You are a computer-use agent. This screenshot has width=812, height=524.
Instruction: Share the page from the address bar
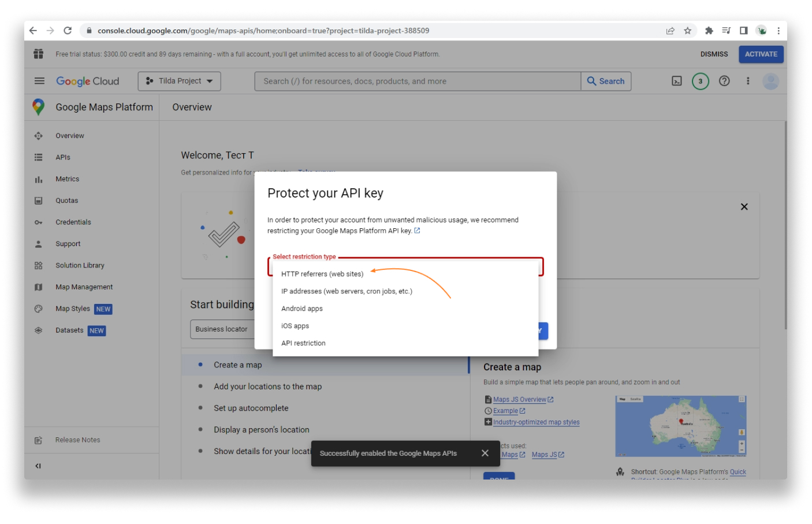[670, 31]
